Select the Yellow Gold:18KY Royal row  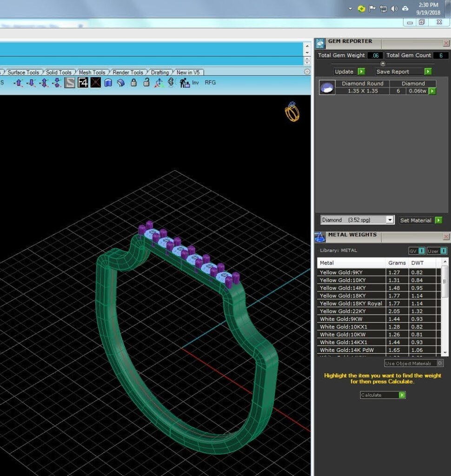379,303
